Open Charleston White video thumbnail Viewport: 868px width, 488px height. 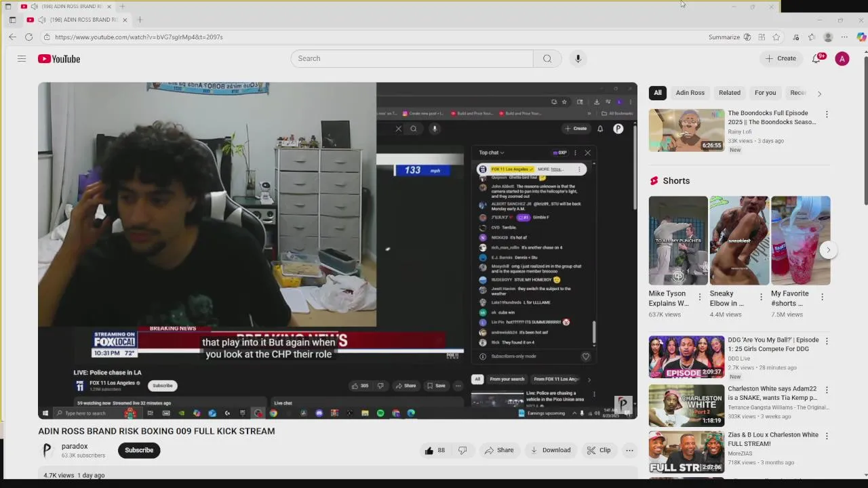[x=686, y=405]
